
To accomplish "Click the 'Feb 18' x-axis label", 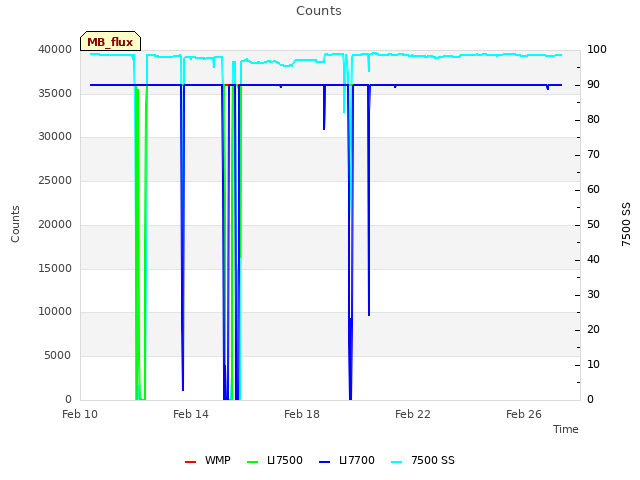I will pos(302,414).
